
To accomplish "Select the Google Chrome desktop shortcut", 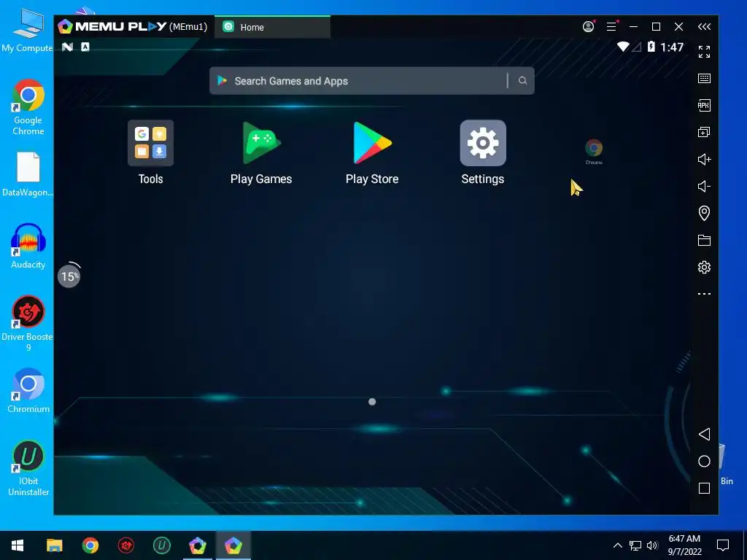I will pos(28,108).
